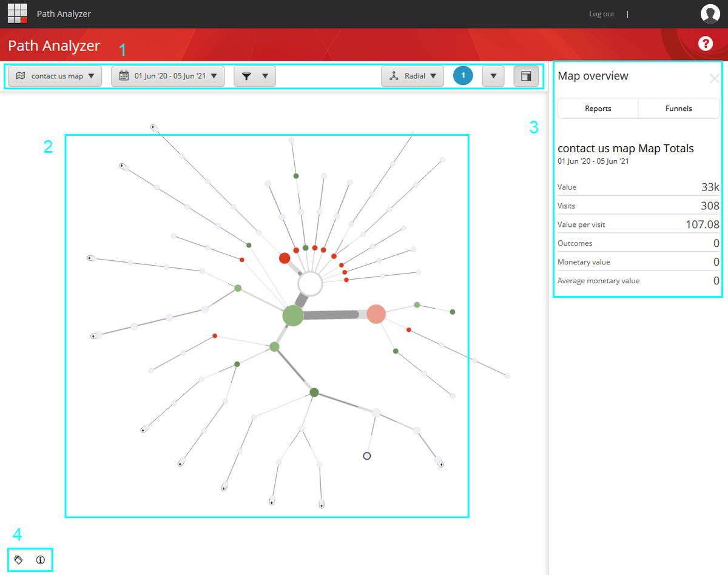Click the Value per visit 107.08 figure
This screenshot has height=575, width=728.
pos(703,224)
